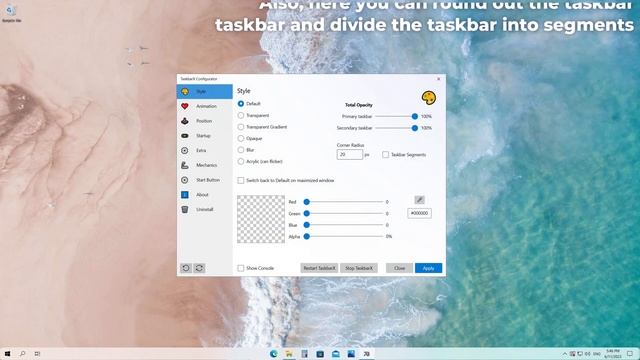Click the eyedropper color picker button
Screen dimensions: 640x360
[x=419, y=200]
